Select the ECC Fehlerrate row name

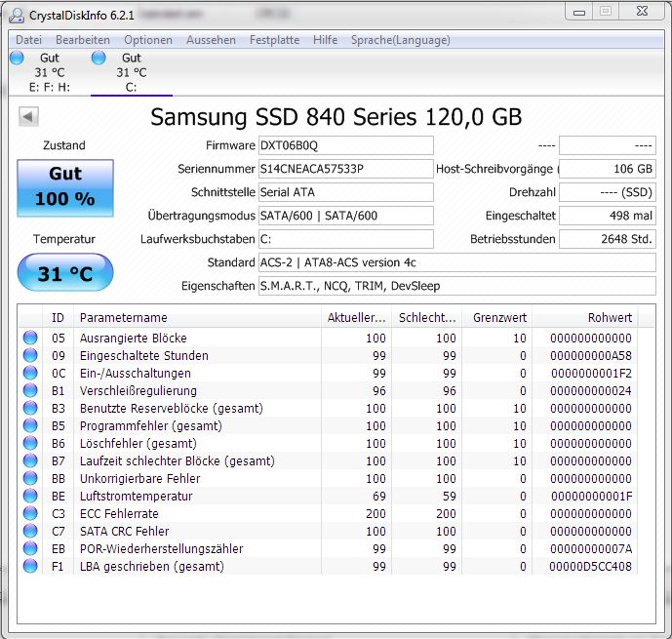point(119,514)
